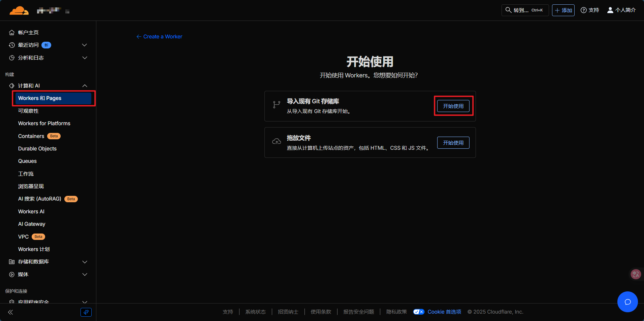644x321 pixels.
Task: Open the blue chat support bubble
Action: 627,302
